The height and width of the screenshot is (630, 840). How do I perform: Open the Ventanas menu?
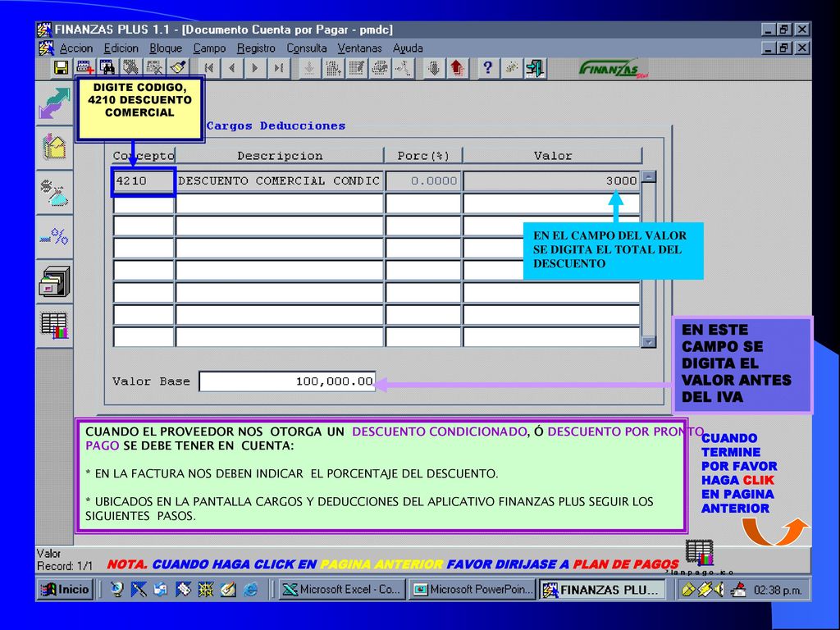(x=359, y=48)
